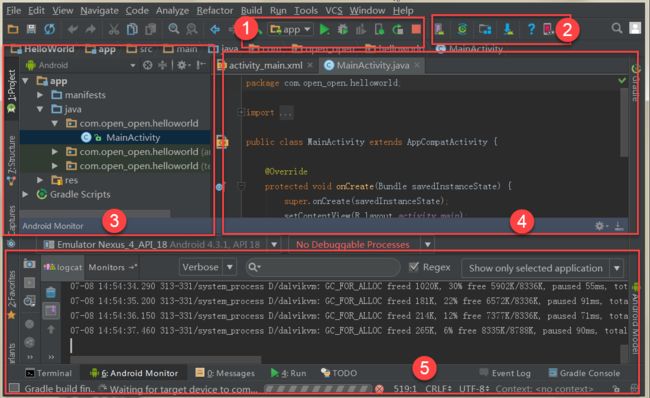Click the Copy icon in toolbar
The height and width of the screenshot is (398, 650).
(132, 29)
